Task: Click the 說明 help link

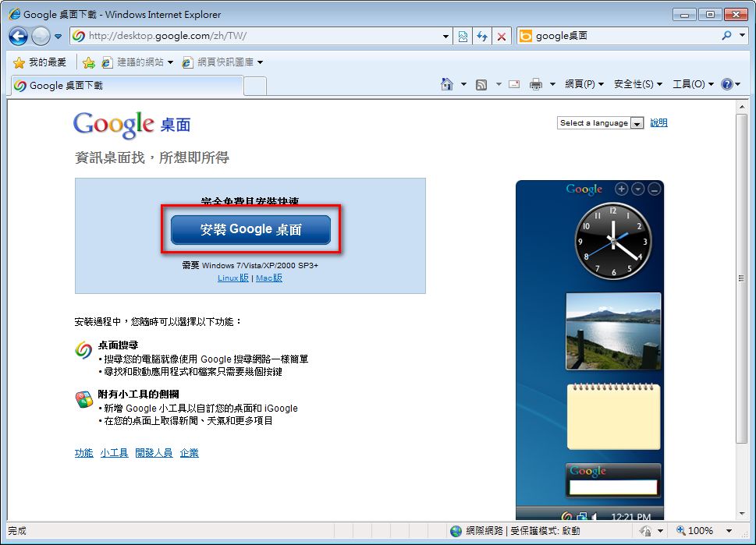Action: (658, 123)
